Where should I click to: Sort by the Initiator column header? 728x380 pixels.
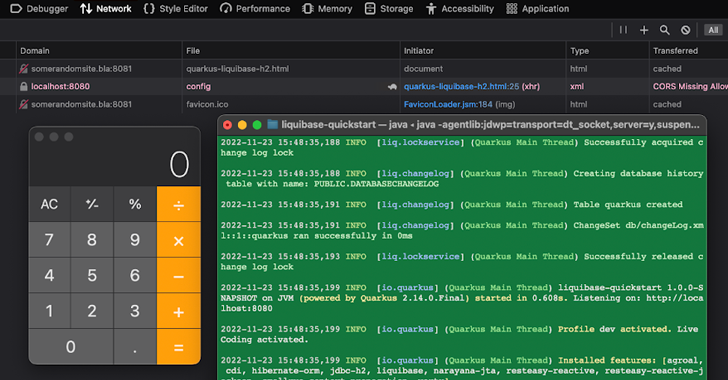click(483, 51)
